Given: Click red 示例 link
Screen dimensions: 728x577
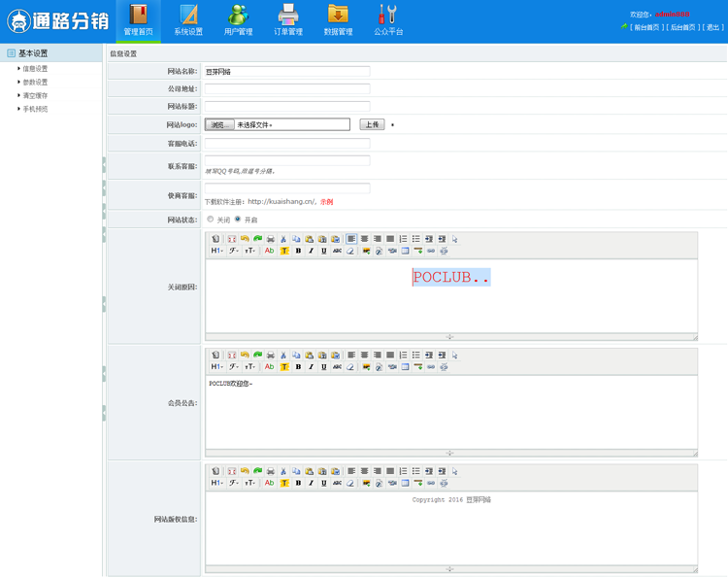Looking at the screenshot, I should [326, 202].
